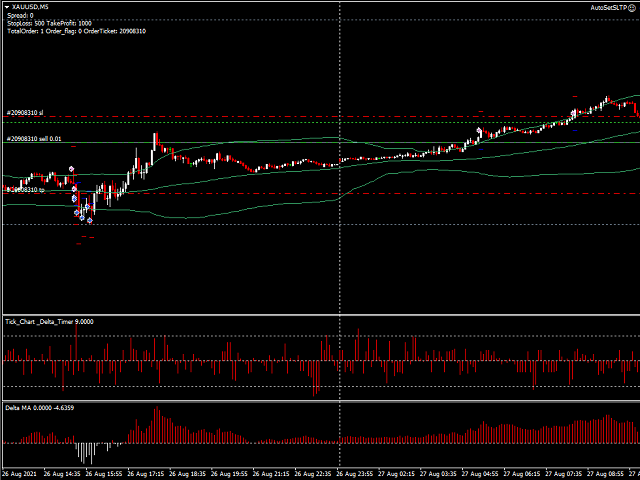Click the TotalOrder OrderTicket info line
The image size is (640, 480).
(76, 31)
